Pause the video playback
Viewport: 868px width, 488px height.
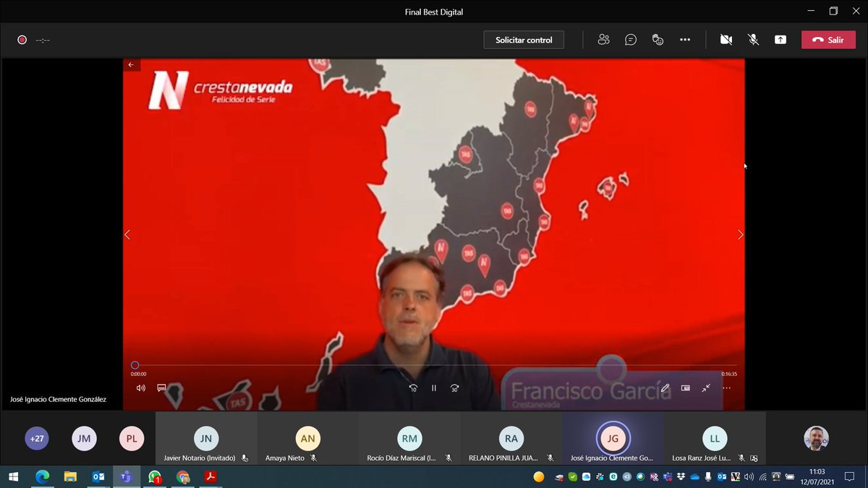[434, 388]
